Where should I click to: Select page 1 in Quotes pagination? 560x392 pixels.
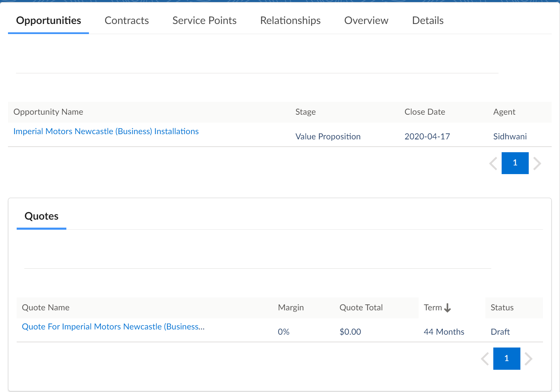coord(507,359)
